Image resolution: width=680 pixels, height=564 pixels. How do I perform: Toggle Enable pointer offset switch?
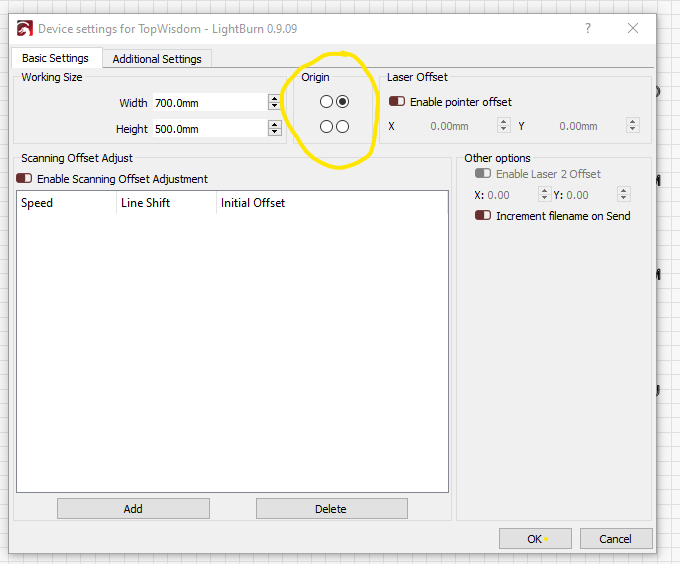(397, 101)
